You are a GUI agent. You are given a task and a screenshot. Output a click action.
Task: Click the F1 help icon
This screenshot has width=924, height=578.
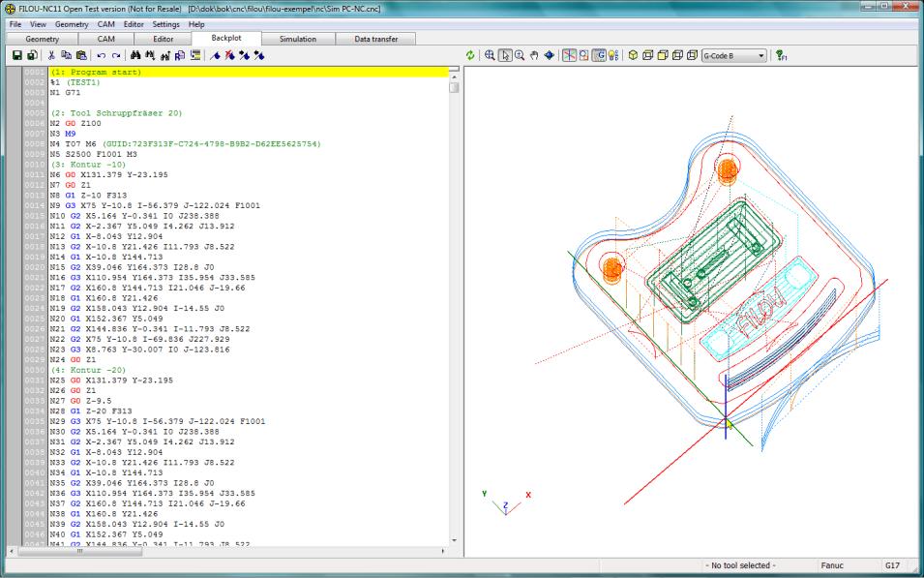(x=782, y=55)
